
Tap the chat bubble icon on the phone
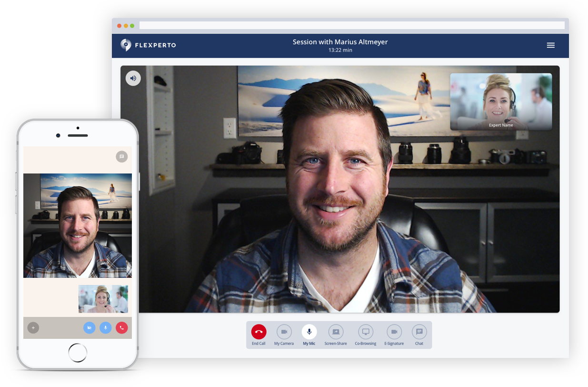[x=121, y=156]
